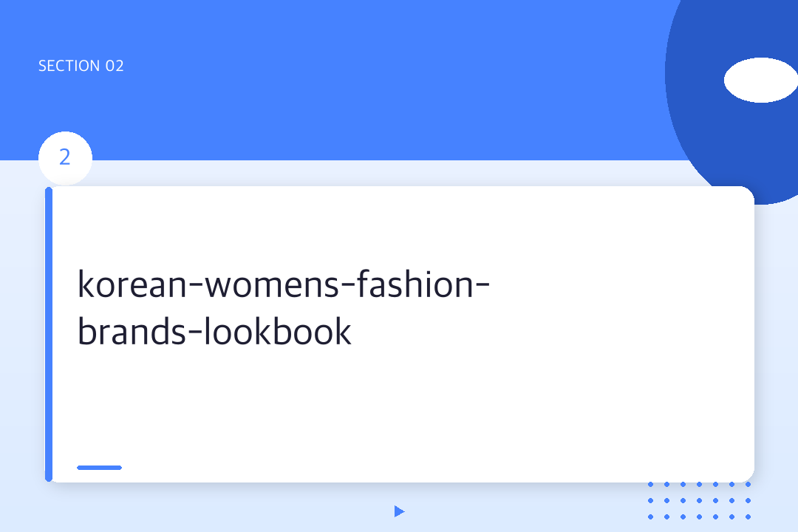Click the bottom-right dot of the dot grid

tap(747, 516)
